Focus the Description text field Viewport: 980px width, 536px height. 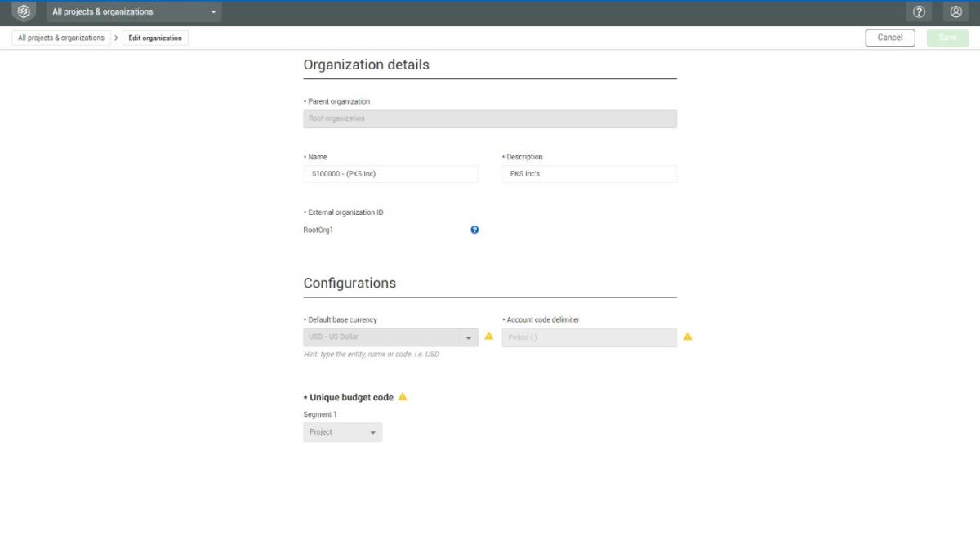tap(589, 174)
